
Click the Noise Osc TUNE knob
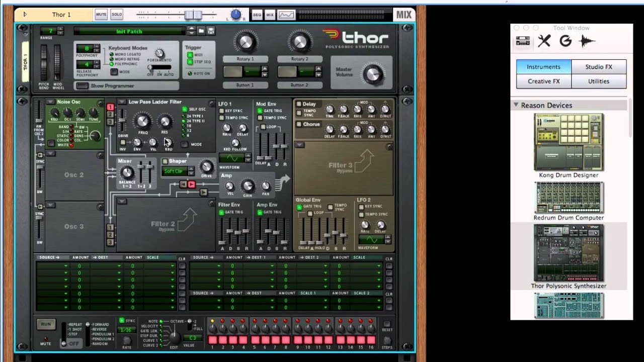[x=93, y=112]
